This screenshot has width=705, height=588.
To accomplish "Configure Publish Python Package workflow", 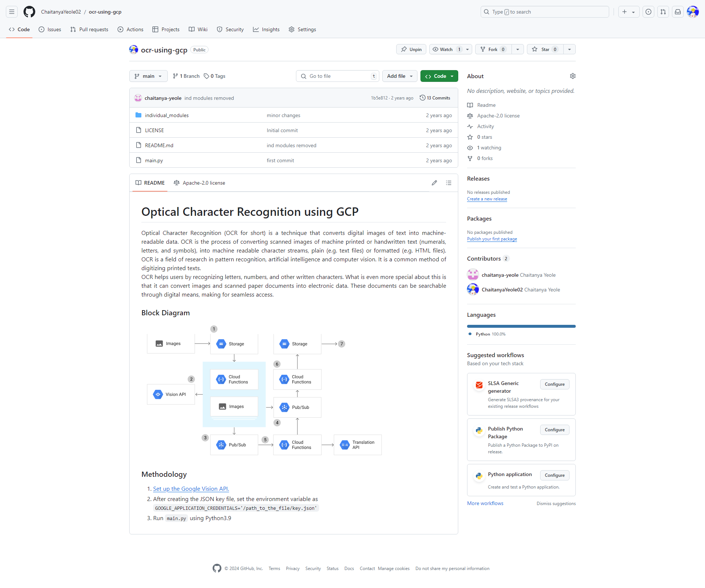I will click(554, 430).
